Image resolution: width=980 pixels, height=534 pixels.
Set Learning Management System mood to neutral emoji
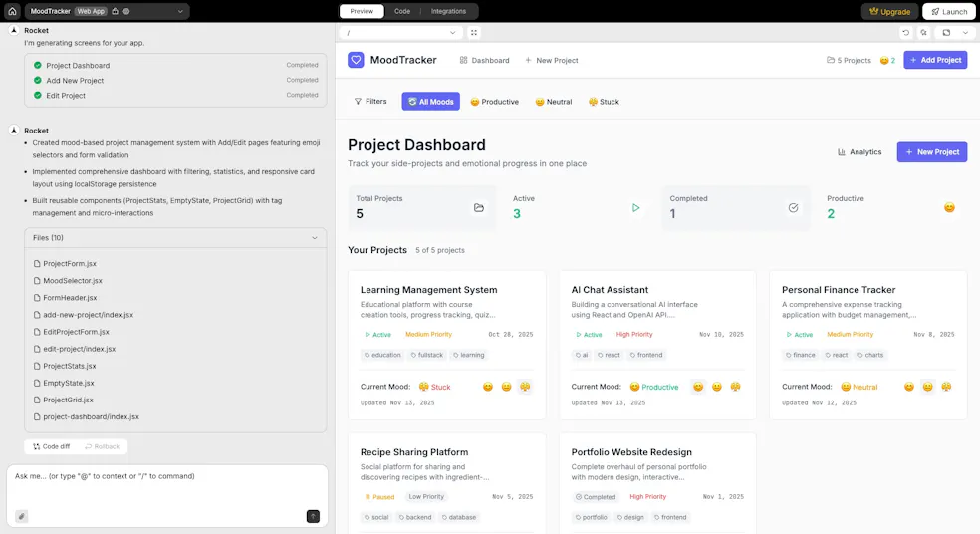click(506, 387)
